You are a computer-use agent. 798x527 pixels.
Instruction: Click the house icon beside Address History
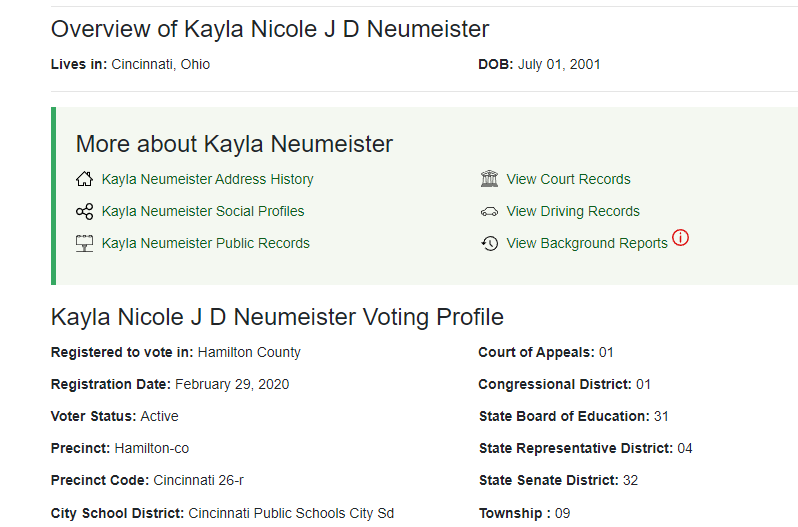tap(84, 179)
